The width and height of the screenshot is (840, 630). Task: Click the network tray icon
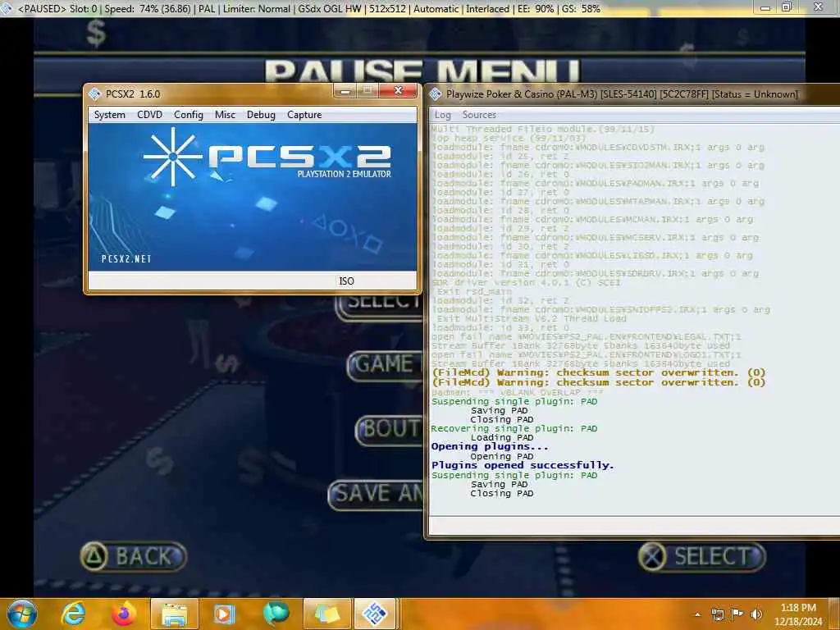point(717,614)
